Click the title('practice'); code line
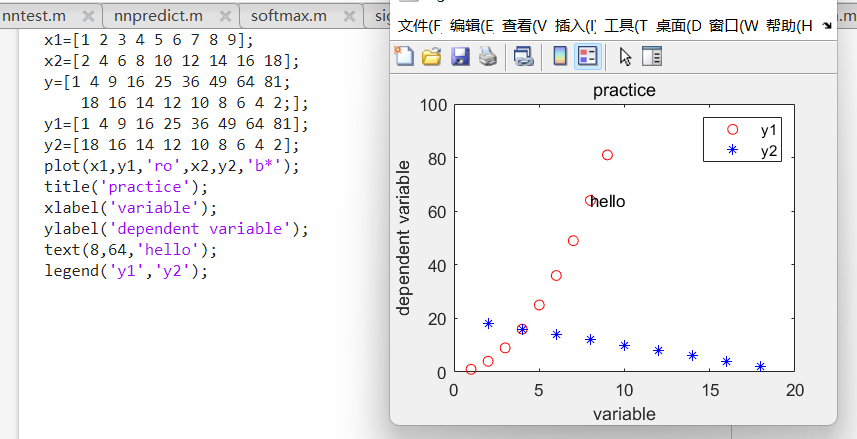The width and height of the screenshot is (857, 439). click(126, 187)
